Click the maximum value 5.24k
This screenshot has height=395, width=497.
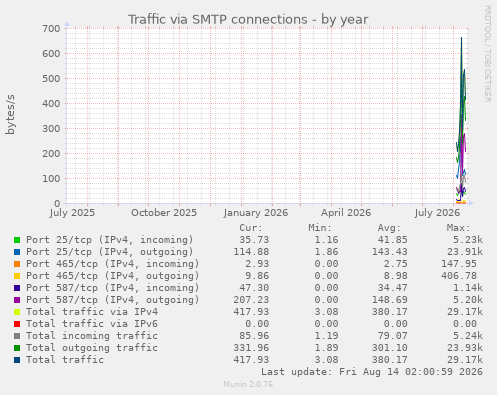click(x=468, y=336)
